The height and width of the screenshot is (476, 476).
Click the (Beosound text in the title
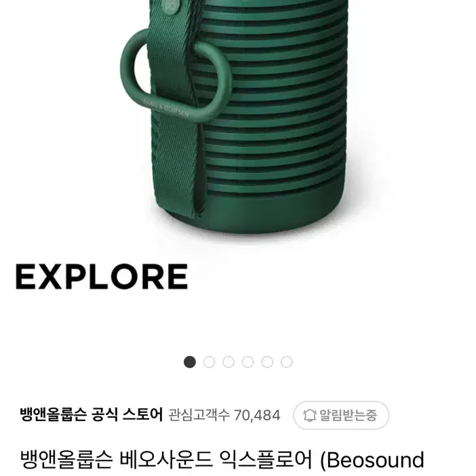(372, 460)
